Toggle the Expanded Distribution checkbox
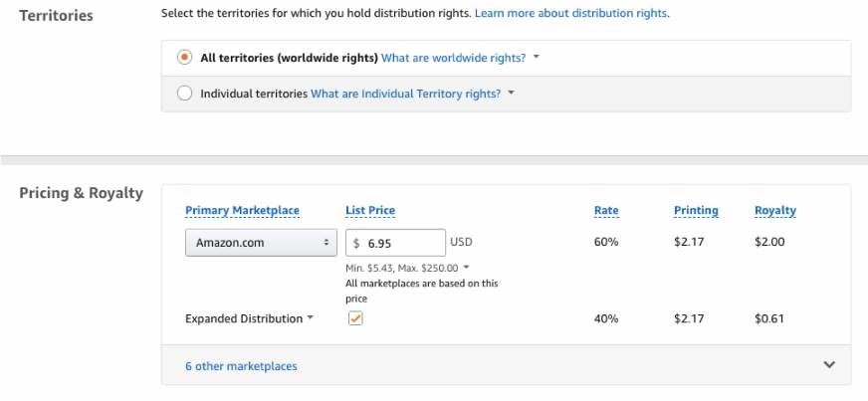This screenshot has height=401, width=868. click(355, 318)
